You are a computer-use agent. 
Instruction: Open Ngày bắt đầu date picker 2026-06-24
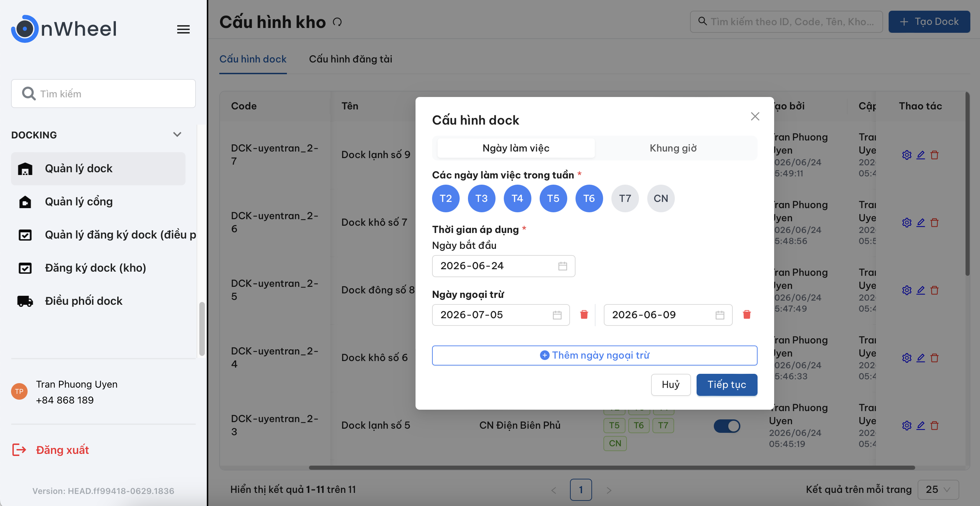click(503, 266)
